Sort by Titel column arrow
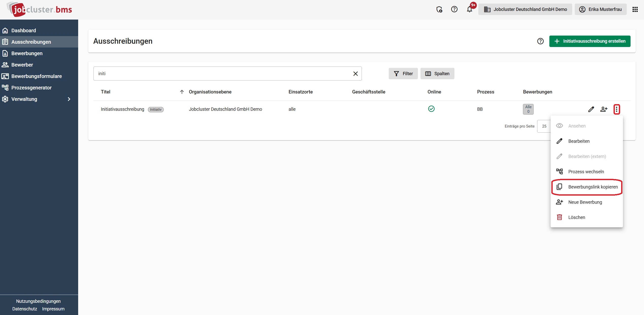 (x=182, y=92)
